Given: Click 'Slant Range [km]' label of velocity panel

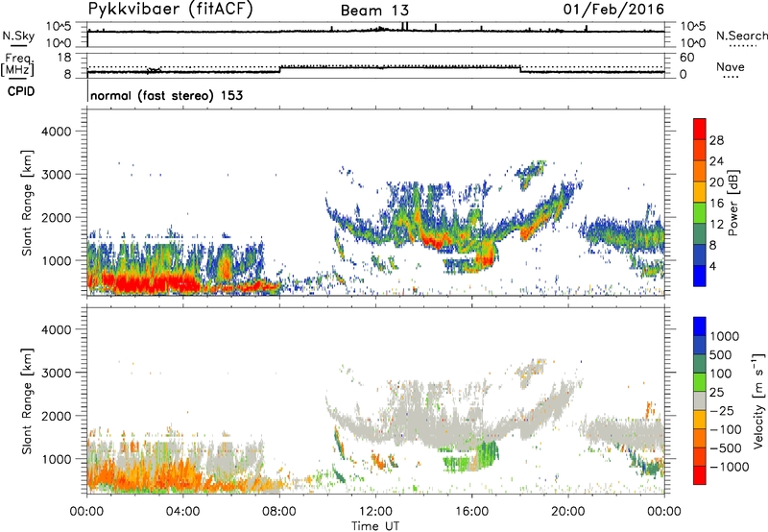Looking at the screenshot, I should [27, 400].
